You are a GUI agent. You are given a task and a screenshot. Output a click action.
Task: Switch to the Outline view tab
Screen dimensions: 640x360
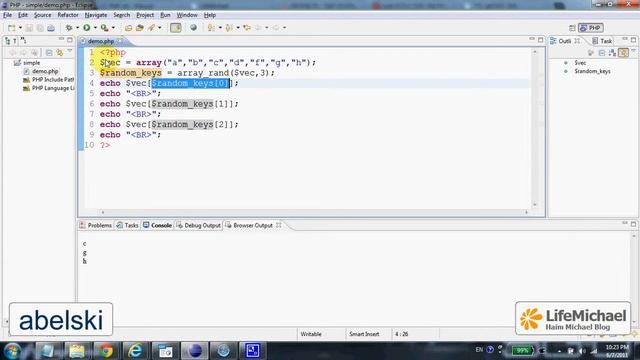(564, 41)
